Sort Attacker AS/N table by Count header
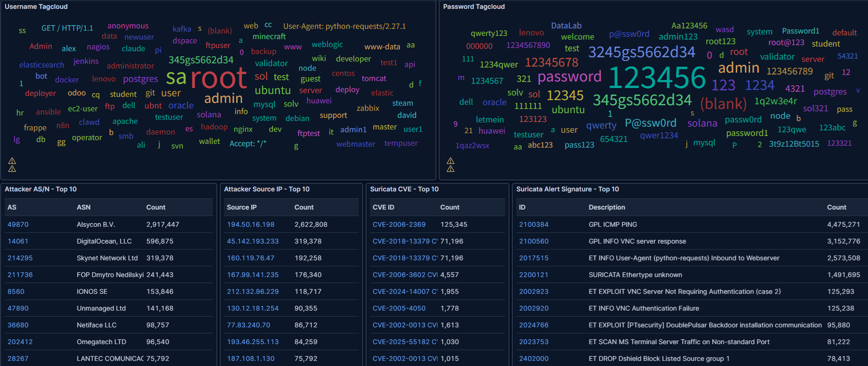 [156, 207]
